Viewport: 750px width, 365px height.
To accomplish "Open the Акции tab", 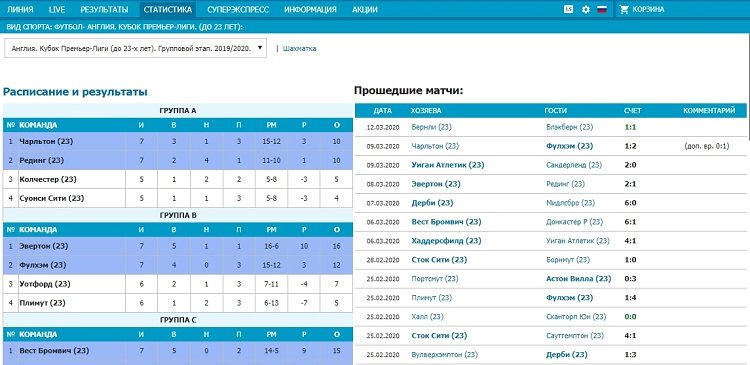I will [364, 10].
